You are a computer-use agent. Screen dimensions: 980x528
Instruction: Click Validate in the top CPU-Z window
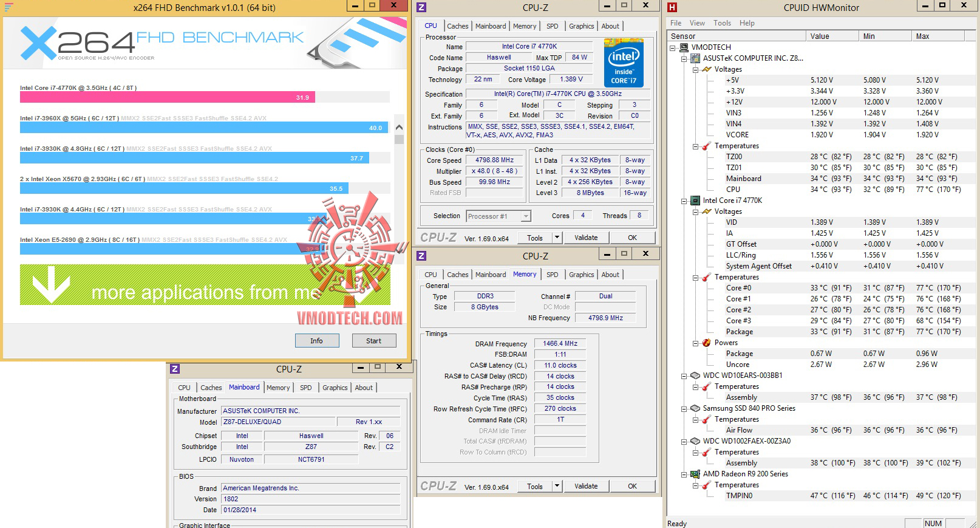(586, 238)
